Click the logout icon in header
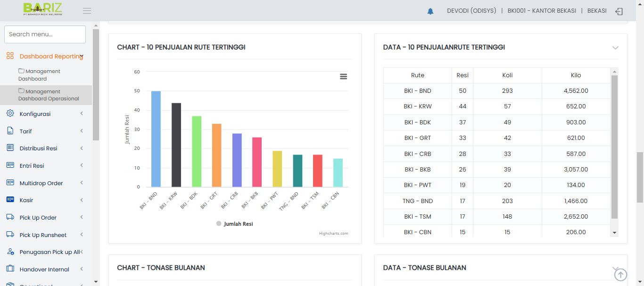 coord(619,11)
